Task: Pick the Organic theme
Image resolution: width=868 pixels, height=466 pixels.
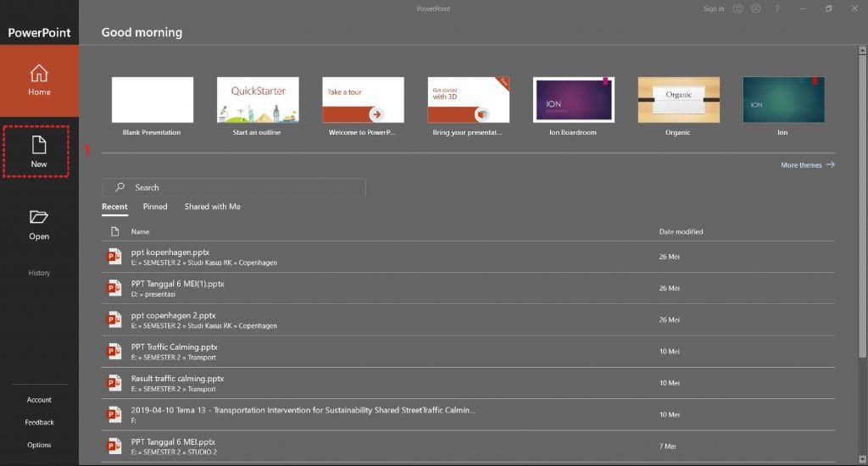Action: [679, 106]
